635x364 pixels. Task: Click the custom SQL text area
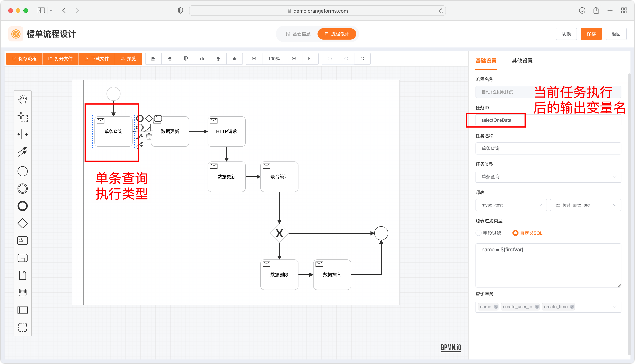coord(548,265)
